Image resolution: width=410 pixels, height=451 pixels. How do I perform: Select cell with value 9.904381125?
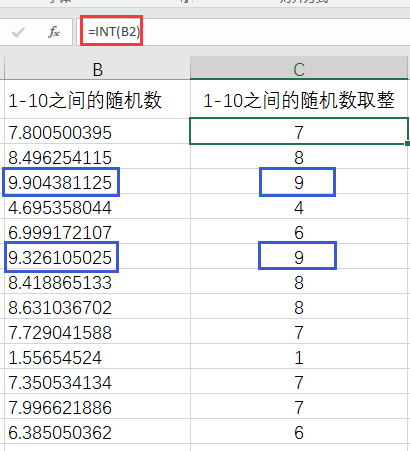pos(97,182)
